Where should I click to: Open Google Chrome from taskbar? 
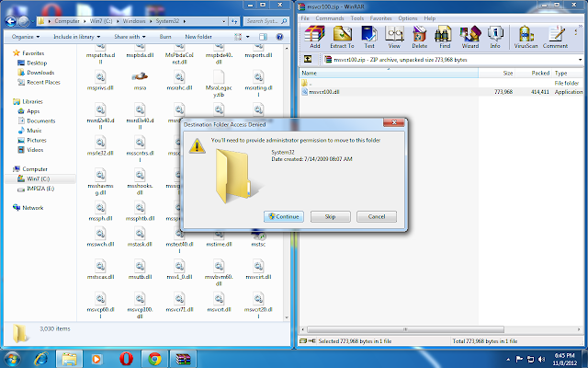point(154,359)
